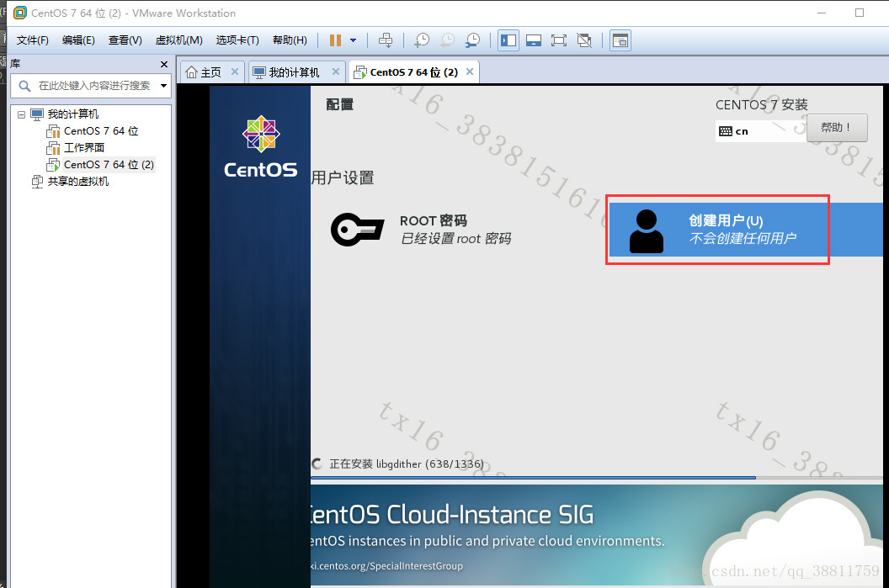This screenshot has height=588, width=889.
Task: Minimize the VMware Workstation window
Action: [x=822, y=13]
